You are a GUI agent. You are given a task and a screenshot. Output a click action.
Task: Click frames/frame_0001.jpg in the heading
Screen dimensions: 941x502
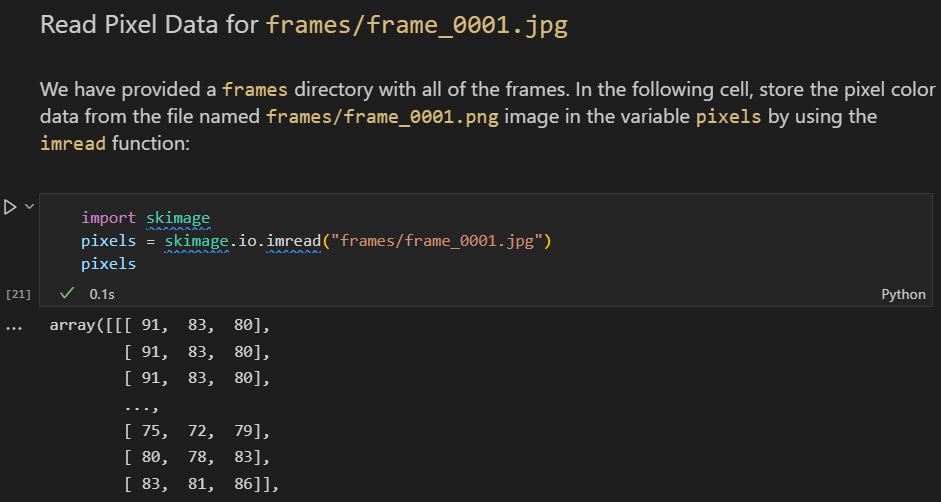(416, 25)
